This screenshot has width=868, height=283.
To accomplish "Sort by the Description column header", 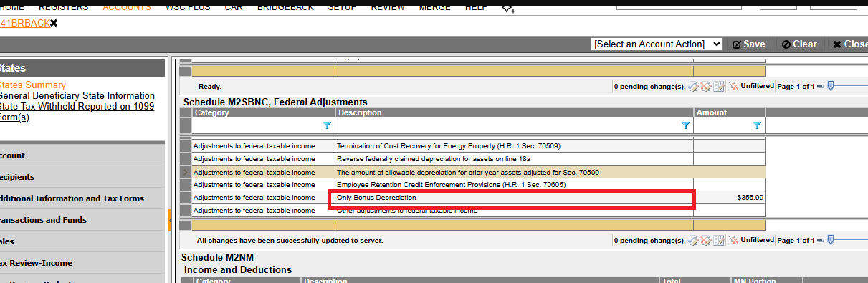I will 514,112.
